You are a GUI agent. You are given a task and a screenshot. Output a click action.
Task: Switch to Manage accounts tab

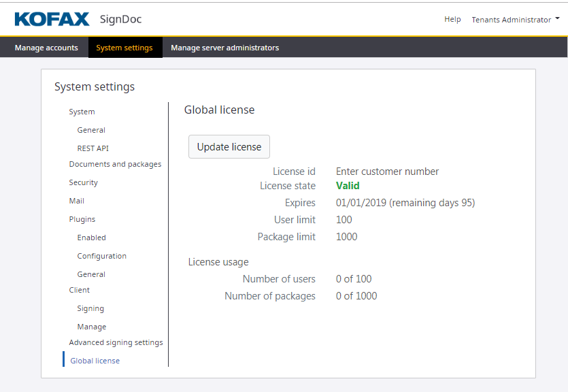pyautogui.click(x=46, y=48)
